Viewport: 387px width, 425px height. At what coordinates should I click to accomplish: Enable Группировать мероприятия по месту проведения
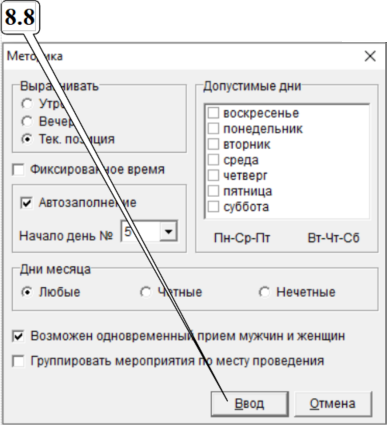(x=18, y=361)
